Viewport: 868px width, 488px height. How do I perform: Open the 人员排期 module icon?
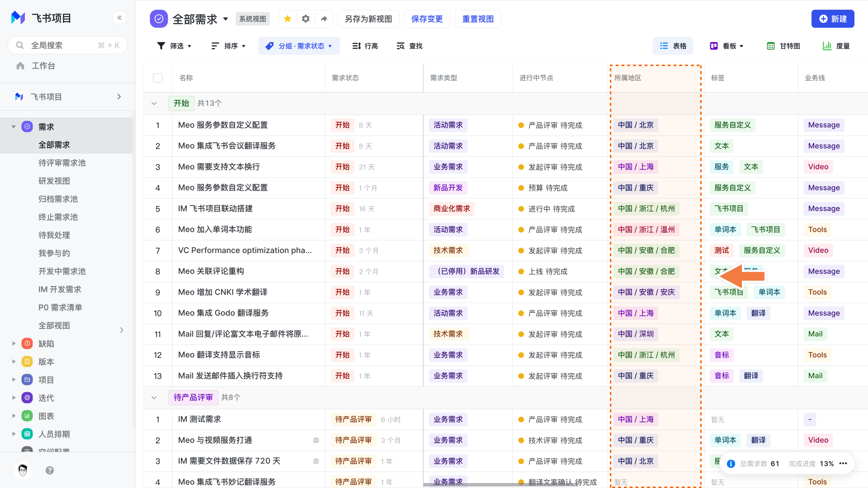point(27,434)
